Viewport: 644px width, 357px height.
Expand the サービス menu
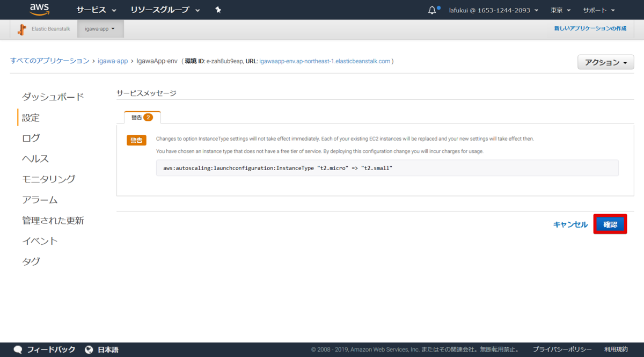click(x=97, y=10)
